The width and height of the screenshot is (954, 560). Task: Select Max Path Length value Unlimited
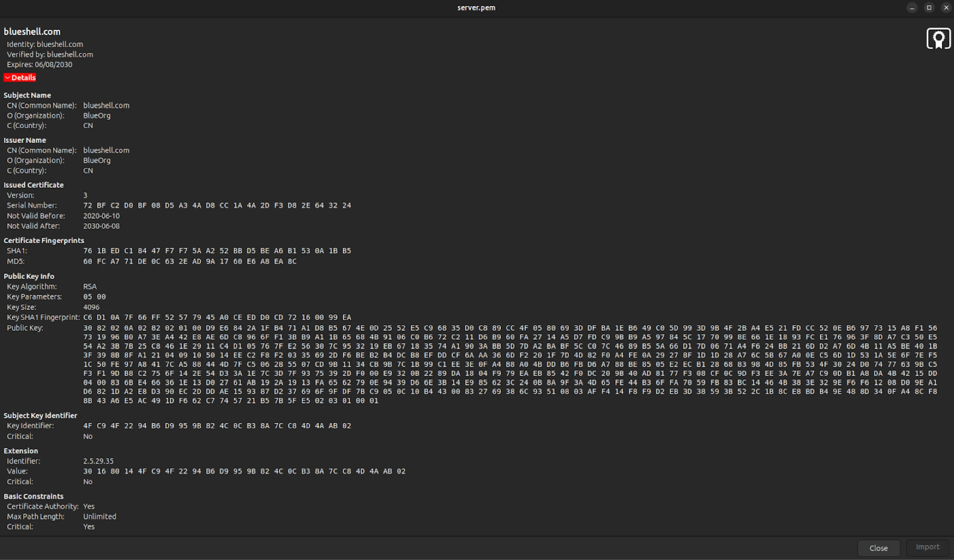[x=99, y=517]
